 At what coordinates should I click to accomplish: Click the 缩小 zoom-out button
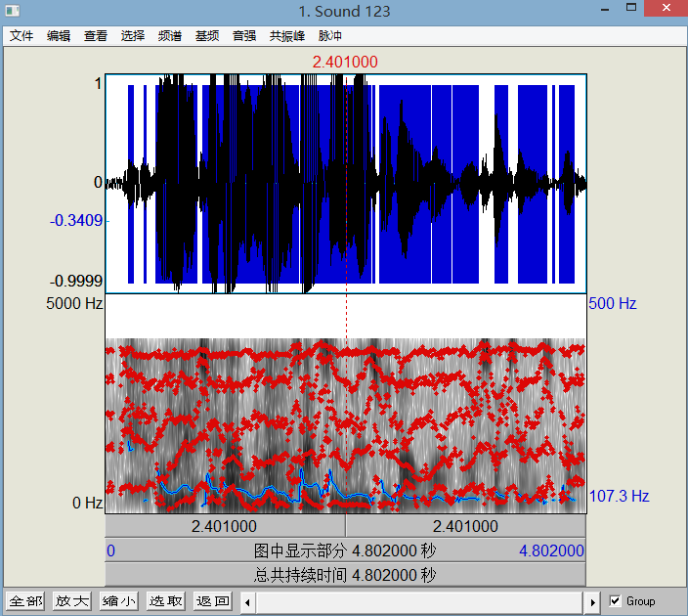tap(119, 600)
